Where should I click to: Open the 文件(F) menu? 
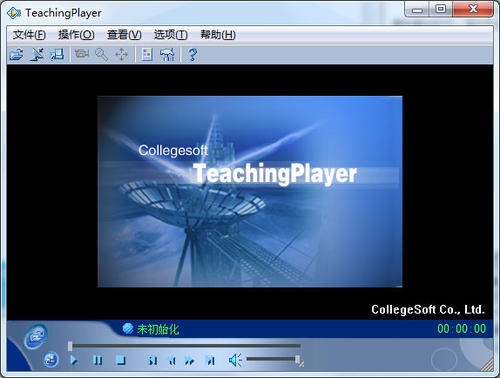coord(29,35)
